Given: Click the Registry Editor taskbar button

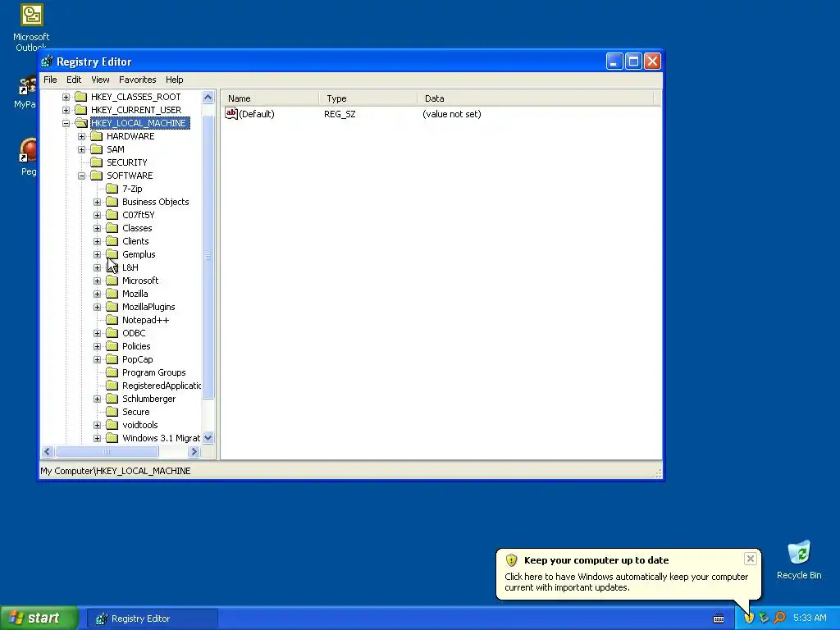Looking at the screenshot, I should click(x=152, y=619).
